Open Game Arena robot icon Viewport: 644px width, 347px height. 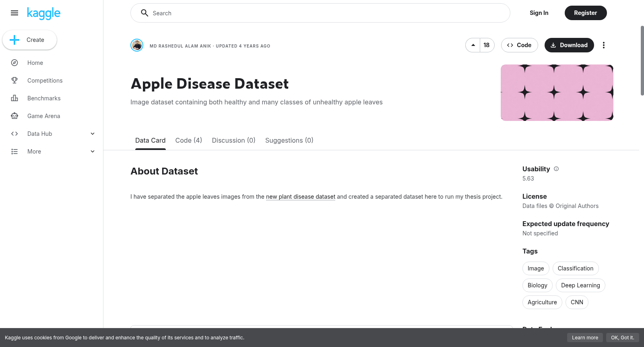click(x=14, y=116)
